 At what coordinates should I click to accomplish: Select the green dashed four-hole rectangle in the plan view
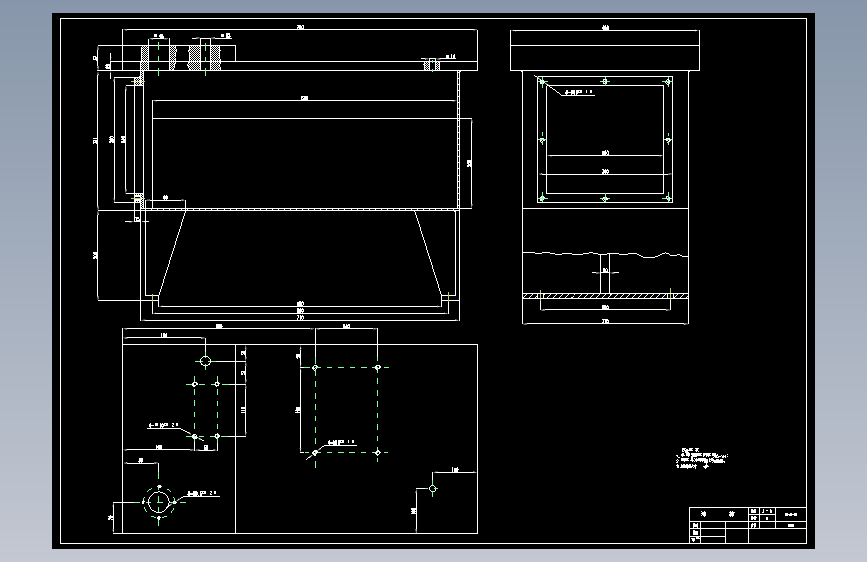[347, 410]
